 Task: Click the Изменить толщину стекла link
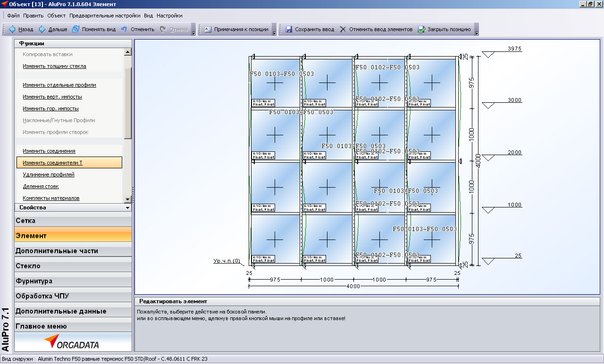tap(54, 66)
